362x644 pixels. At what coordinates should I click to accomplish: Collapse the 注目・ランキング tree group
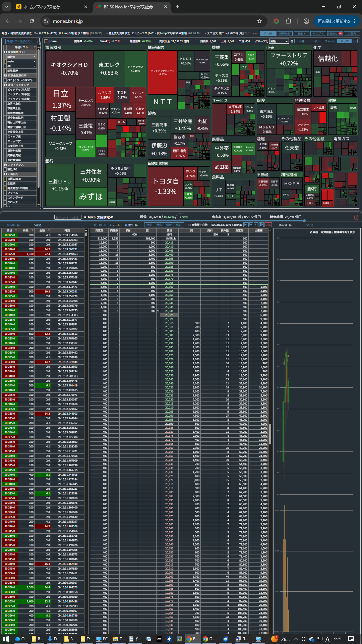pos(5,85)
